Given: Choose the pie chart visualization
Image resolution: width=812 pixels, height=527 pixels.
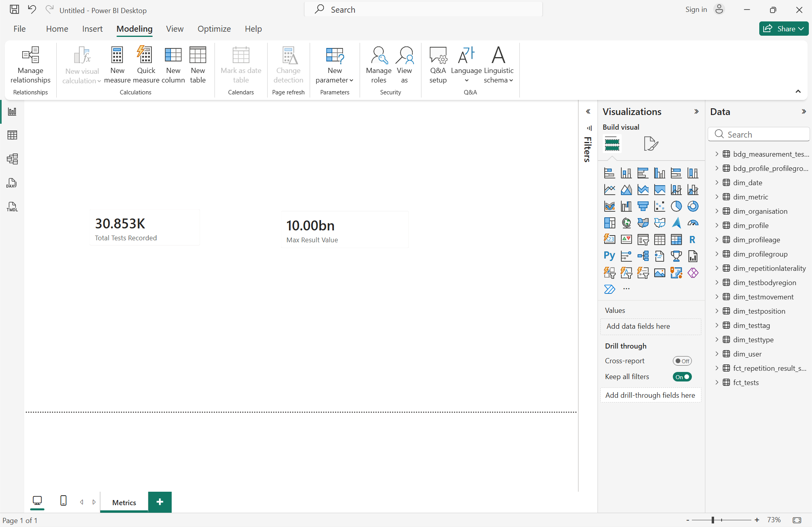Looking at the screenshot, I should 676,206.
